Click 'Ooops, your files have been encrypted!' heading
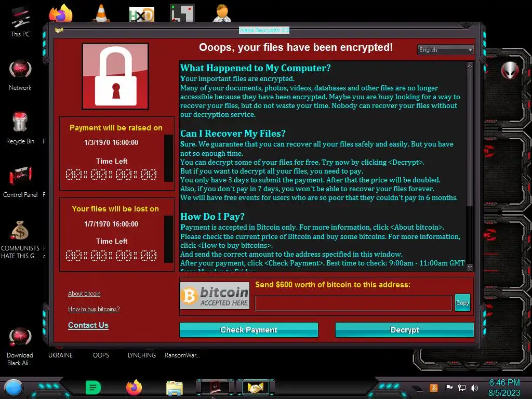Viewport: 532px width, 399px height. coord(296,47)
